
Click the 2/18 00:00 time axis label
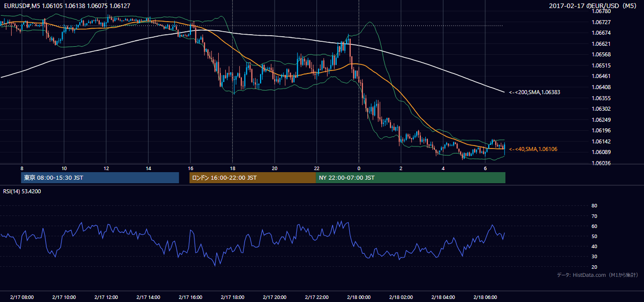(359, 297)
